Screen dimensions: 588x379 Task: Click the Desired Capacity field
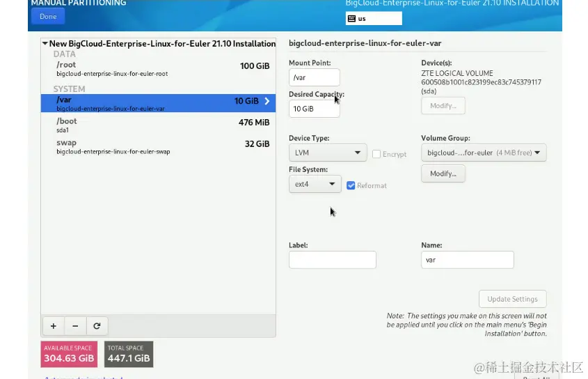[x=315, y=109]
